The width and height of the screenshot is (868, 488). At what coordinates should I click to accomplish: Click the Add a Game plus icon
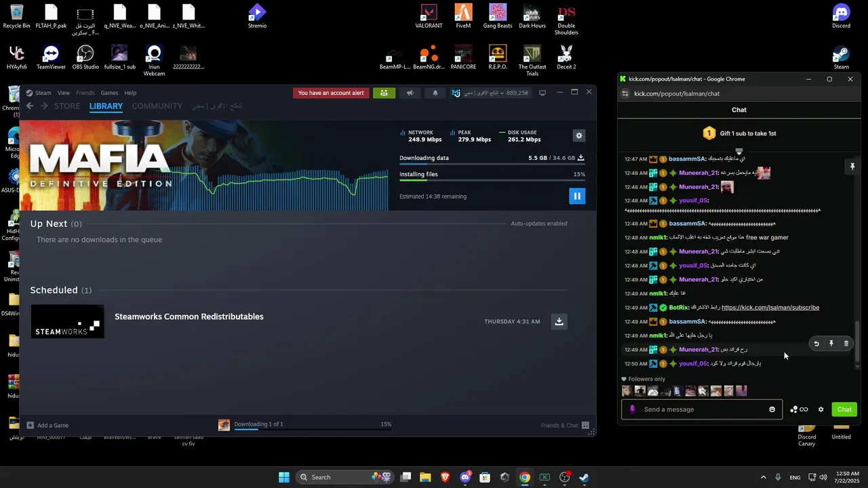30,425
